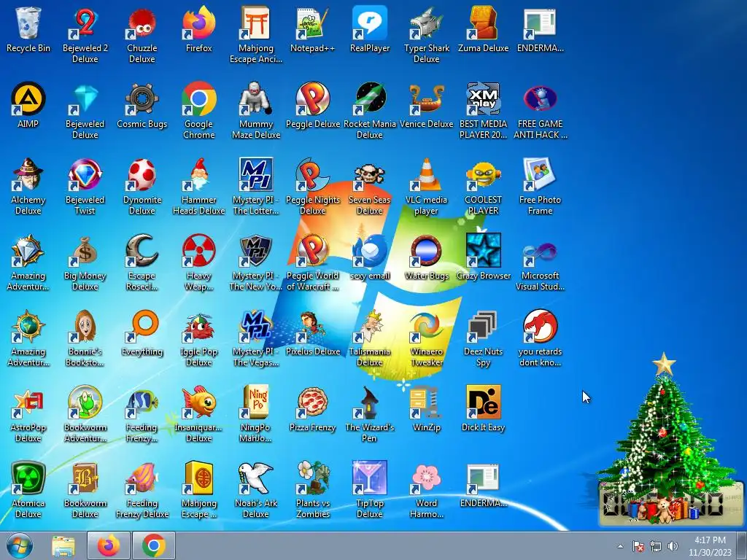This screenshot has height=560, width=747.
Task: Click the taskbar clock showing 4:17 PM
Action: (x=710, y=546)
